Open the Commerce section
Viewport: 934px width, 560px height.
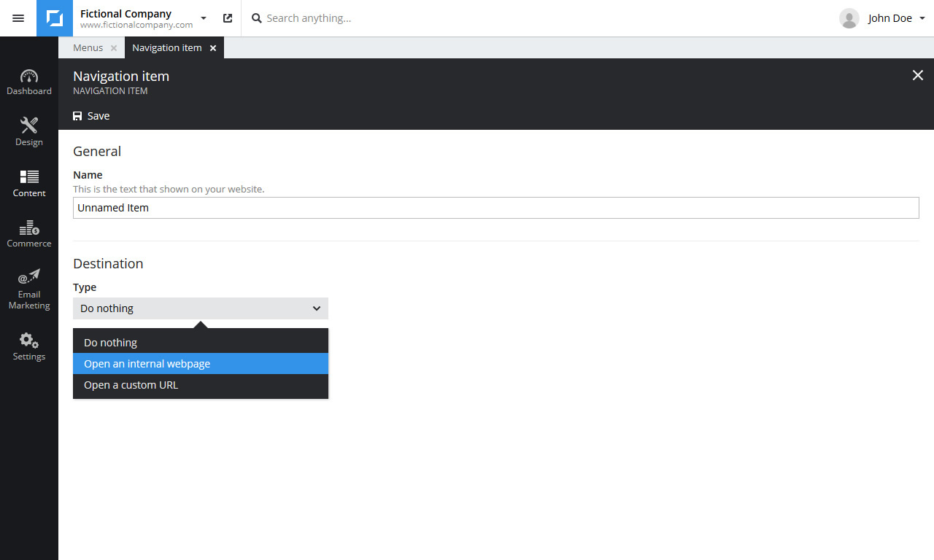[29, 234]
